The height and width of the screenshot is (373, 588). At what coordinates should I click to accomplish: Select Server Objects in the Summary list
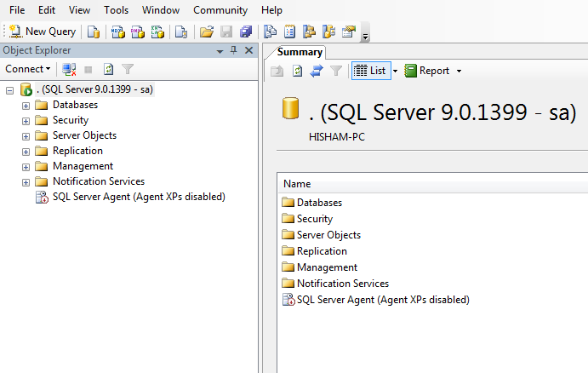pyautogui.click(x=328, y=235)
